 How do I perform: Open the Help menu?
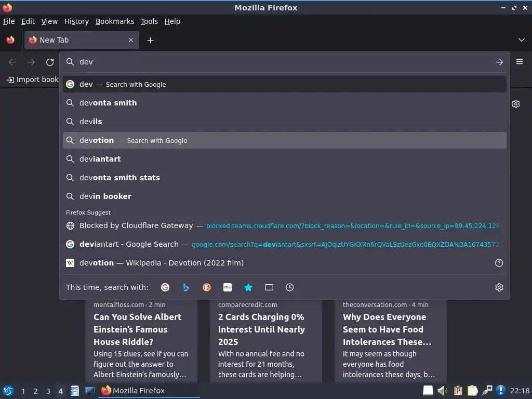(172, 21)
